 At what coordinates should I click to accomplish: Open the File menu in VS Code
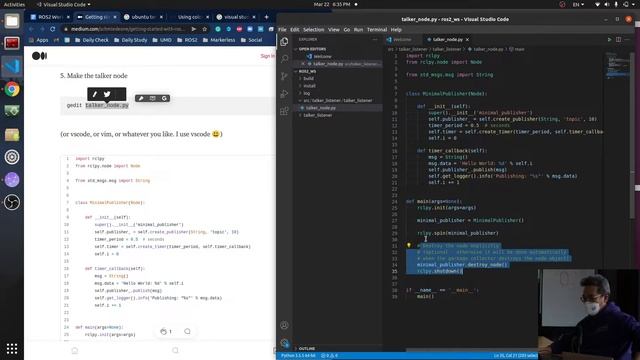pos(282,30)
